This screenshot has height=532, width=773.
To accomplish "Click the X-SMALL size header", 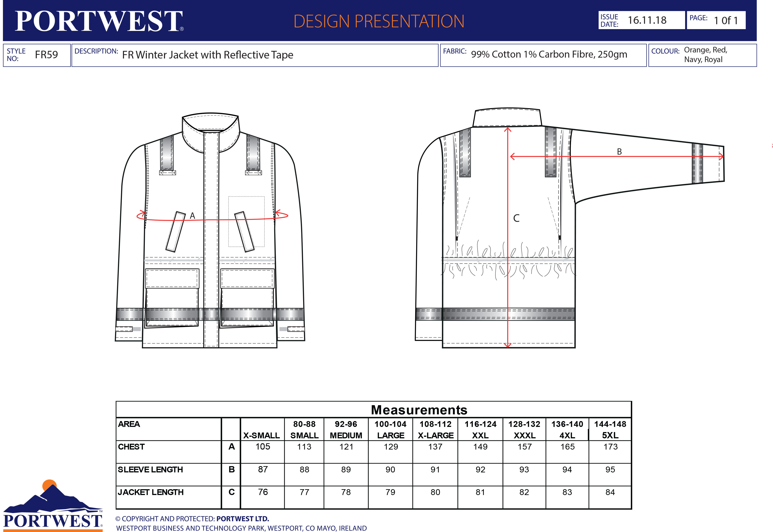I will (x=261, y=435).
